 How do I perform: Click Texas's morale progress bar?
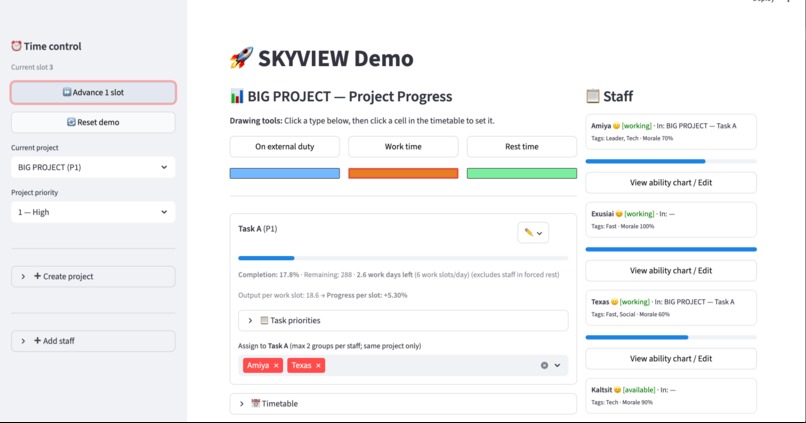[x=671, y=338]
